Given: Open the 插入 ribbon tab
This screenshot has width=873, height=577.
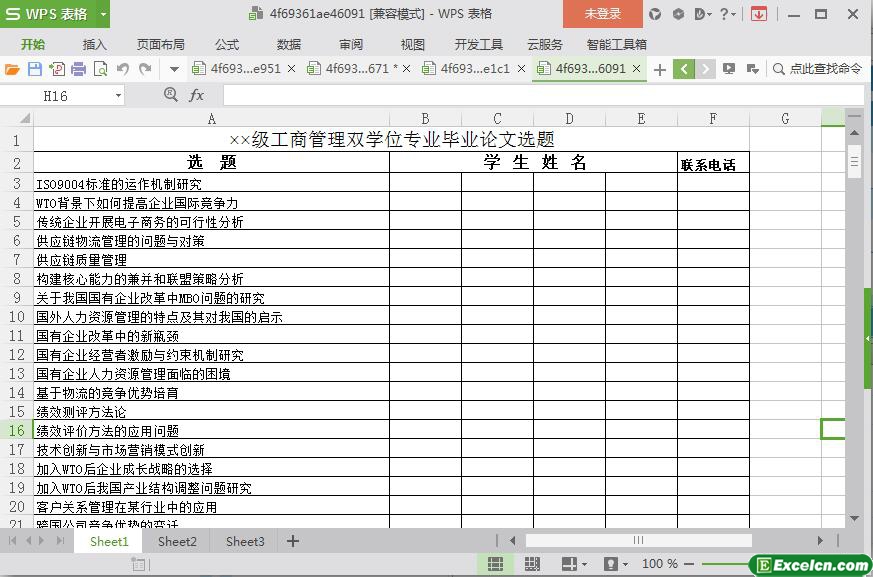Looking at the screenshot, I should click(x=94, y=45).
